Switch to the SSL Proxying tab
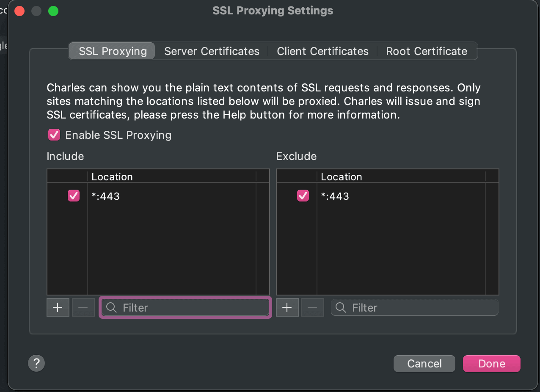Screen dimensions: 540x392 (x=113, y=51)
